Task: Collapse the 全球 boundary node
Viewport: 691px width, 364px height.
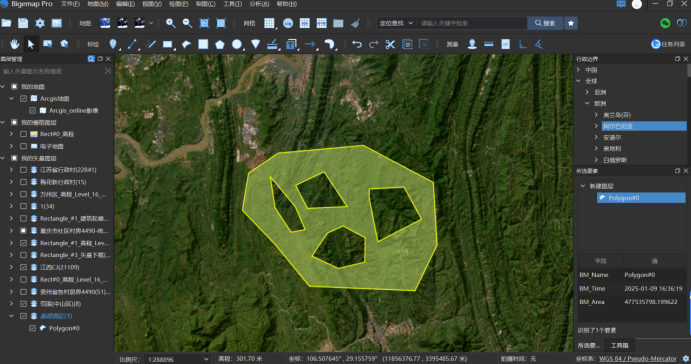Action: tap(579, 81)
